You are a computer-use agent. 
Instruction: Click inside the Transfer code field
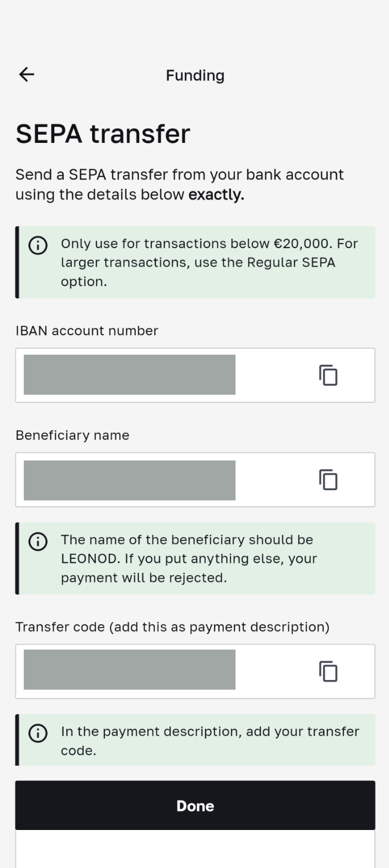(x=130, y=670)
